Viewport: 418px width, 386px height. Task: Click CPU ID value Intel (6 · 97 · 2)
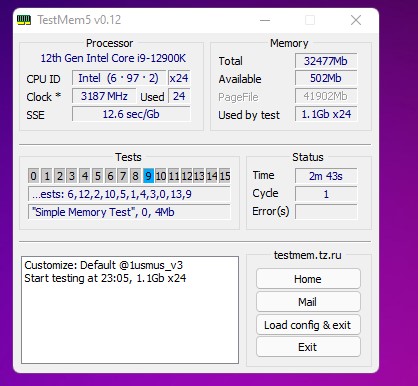tap(119, 78)
